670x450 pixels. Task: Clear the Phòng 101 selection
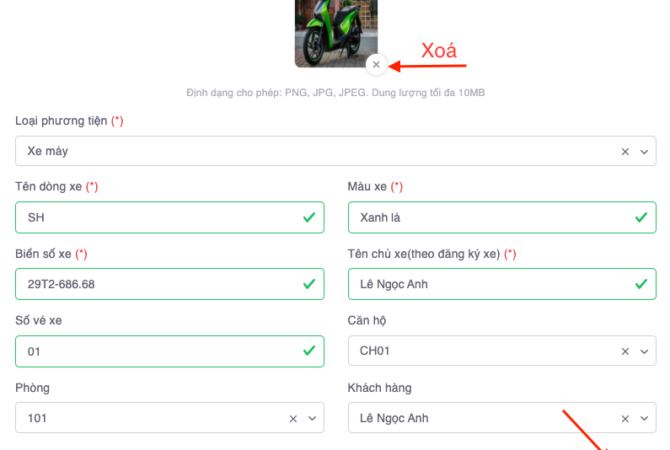tap(293, 418)
